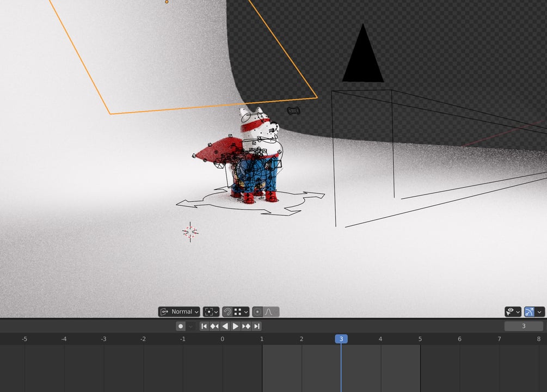Click frame 0 on the timeline ruler
Image resolution: width=547 pixels, height=392 pixels.
[x=222, y=339]
